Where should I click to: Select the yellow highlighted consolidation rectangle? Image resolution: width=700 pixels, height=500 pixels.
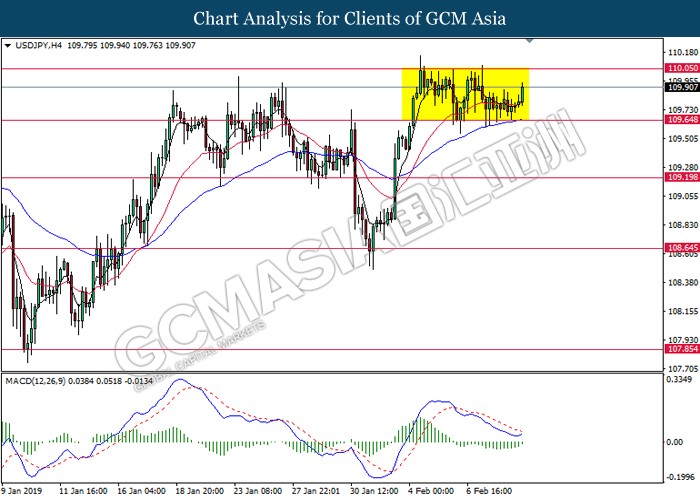click(465, 94)
